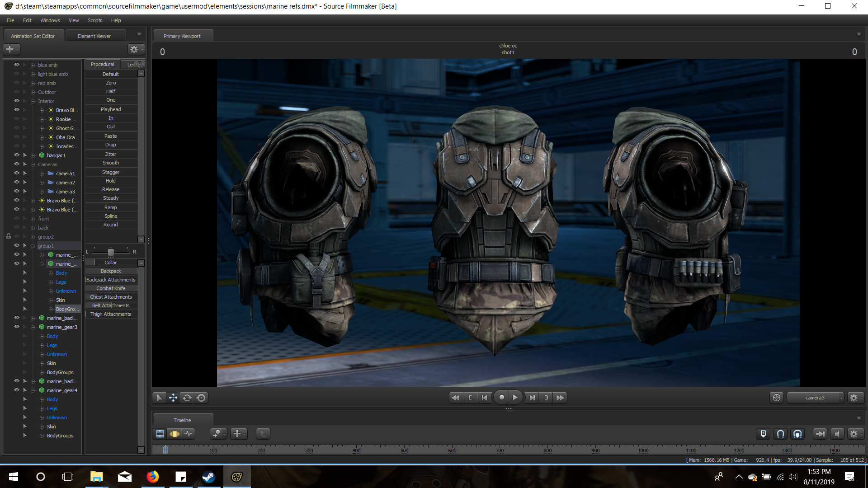Switch to the graph editor mode
Image resolution: width=868 pixels, height=488 pixels.
pyautogui.click(x=188, y=434)
